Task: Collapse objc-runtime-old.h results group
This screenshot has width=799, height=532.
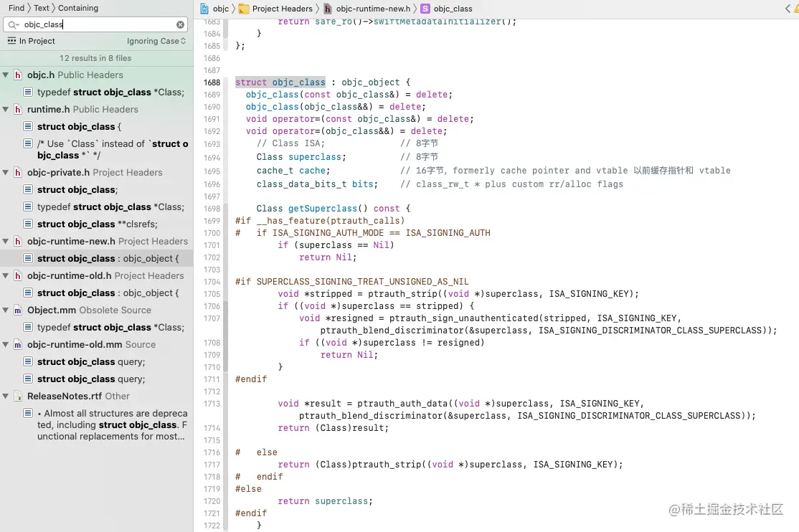Action: [x=6, y=276]
